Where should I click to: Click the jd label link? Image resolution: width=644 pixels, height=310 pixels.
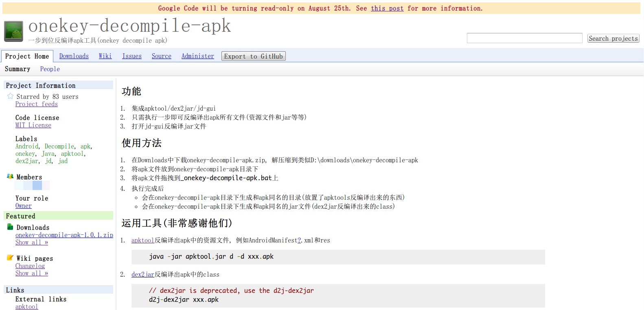tap(48, 161)
